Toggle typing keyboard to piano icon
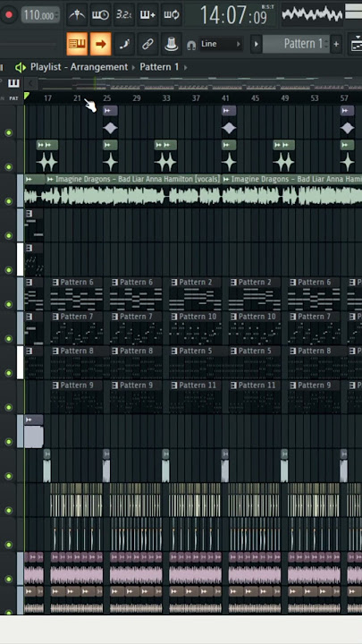The width and height of the screenshot is (362, 644). coord(77,44)
